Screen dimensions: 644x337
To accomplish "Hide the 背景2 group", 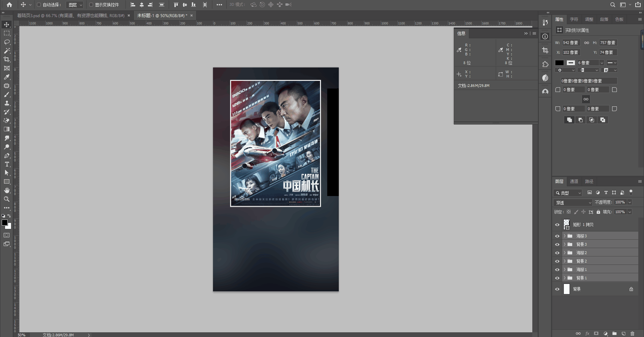I will pos(557,261).
